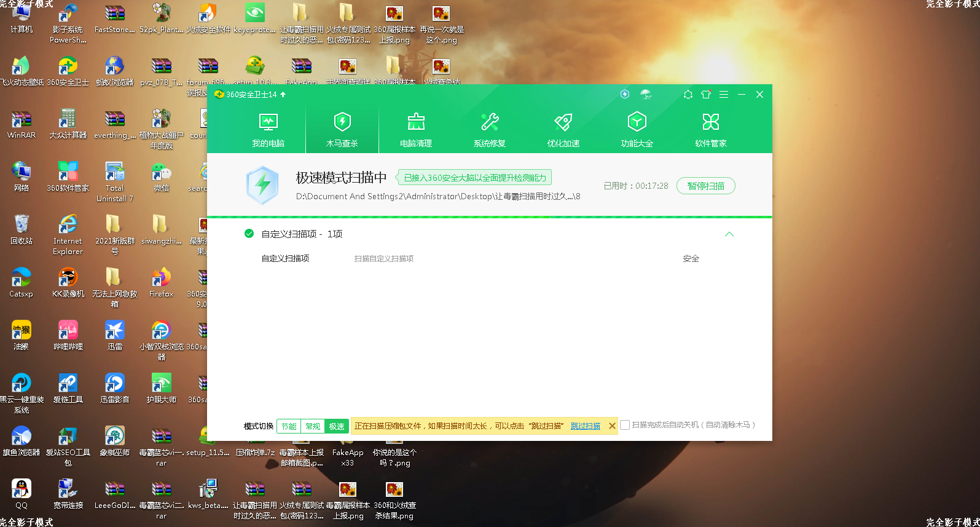The height and width of the screenshot is (527, 980).
Task: Select the 再说一次就是这个.png file
Action: (441, 25)
